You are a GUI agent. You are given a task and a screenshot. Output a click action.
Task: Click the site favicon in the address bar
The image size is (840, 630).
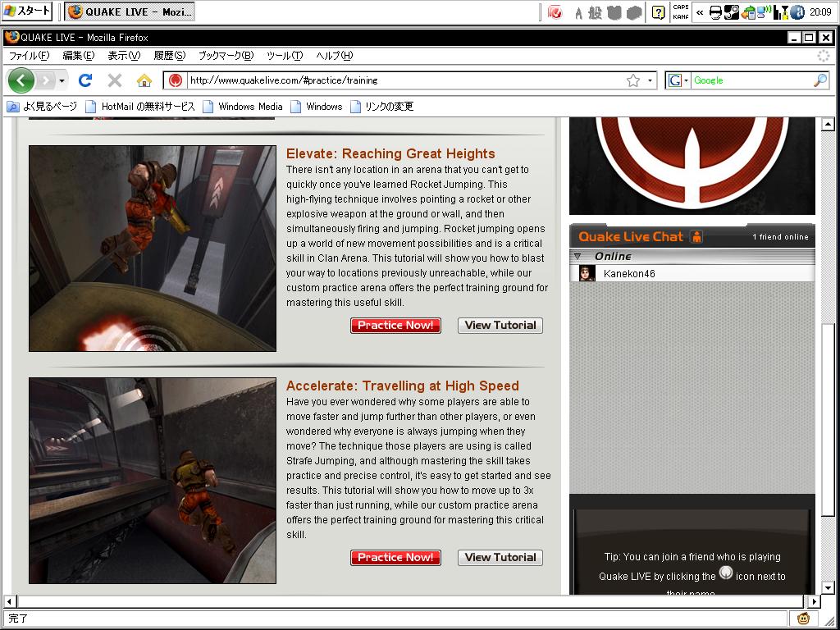[176, 80]
